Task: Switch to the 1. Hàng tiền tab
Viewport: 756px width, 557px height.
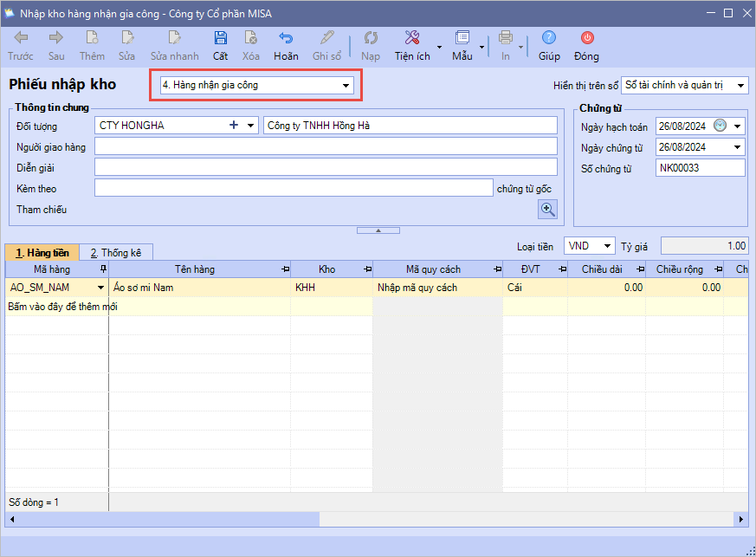Action: pos(42,253)
